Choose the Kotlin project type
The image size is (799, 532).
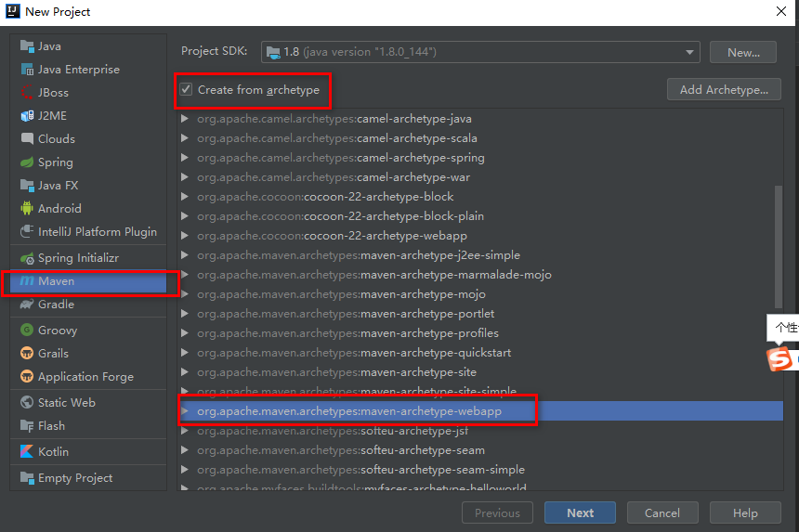coord(88,451)
